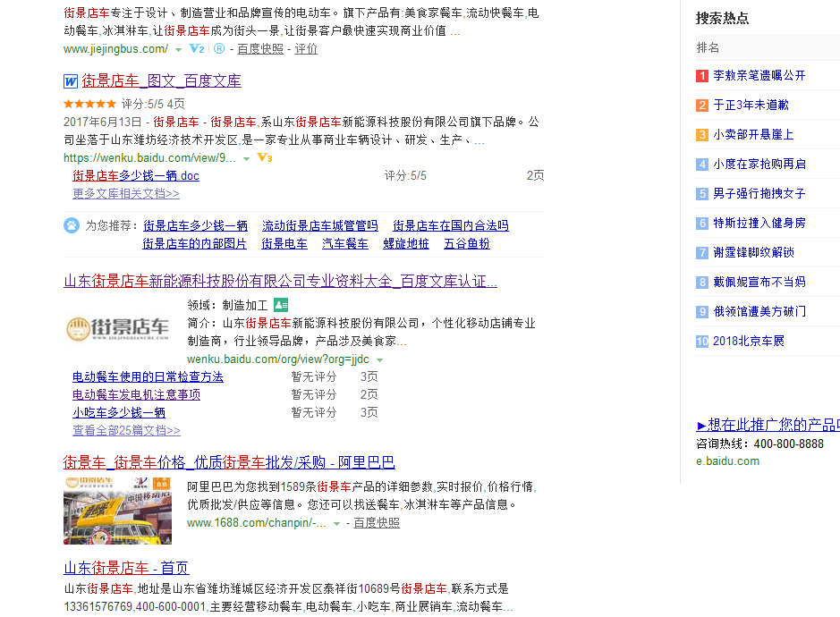
Task: Open recommended search 汽车餐车
Action: (345, 244)
